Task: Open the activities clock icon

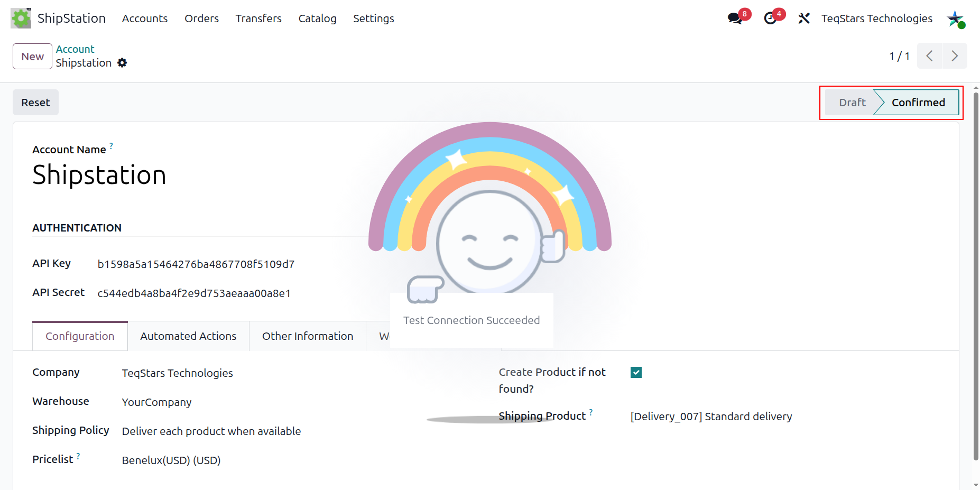Action: pyautogui.click(x=770, y=19)
